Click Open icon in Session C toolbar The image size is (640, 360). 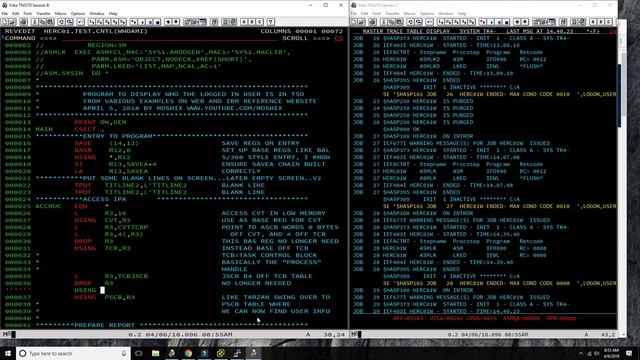(362, 22)
